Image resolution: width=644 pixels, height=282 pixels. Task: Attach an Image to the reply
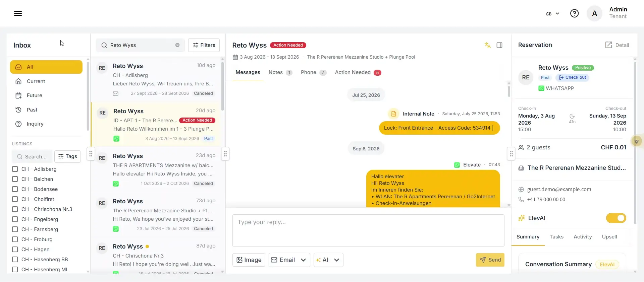click(x=249, y=260)
